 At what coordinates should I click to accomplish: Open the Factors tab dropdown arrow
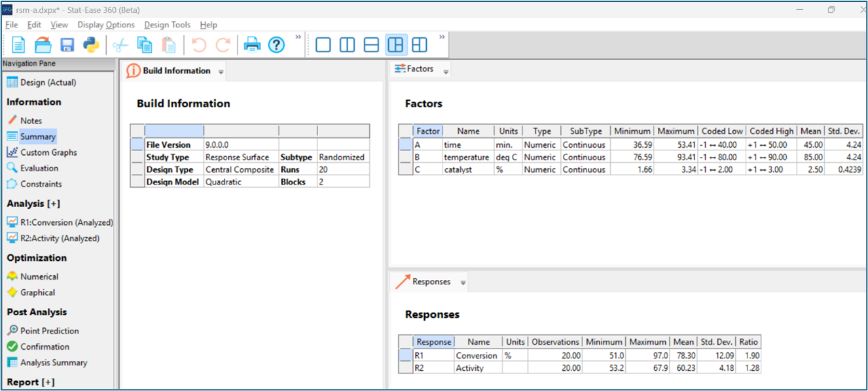[x=446, y=72]
